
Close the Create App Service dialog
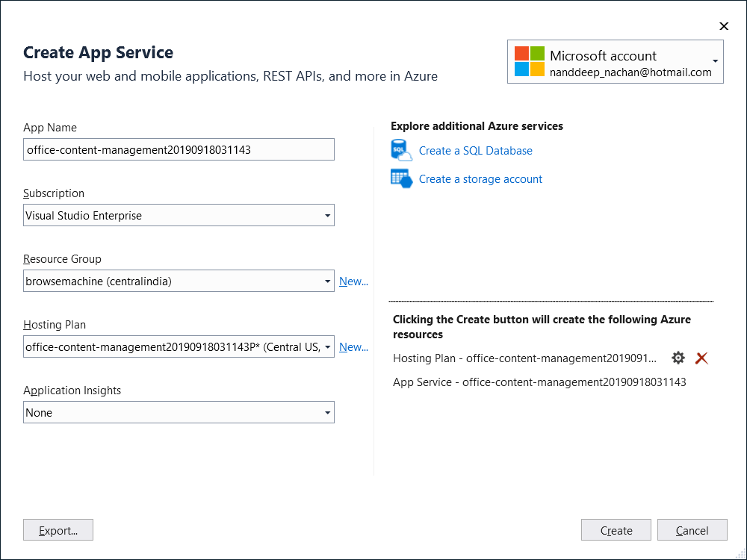click(x=723, y=26)
